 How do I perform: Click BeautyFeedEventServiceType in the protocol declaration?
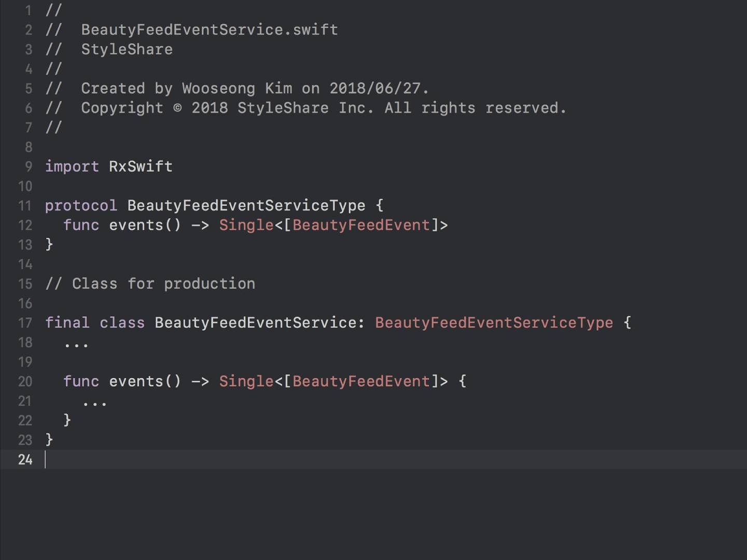tap(246, 206)
